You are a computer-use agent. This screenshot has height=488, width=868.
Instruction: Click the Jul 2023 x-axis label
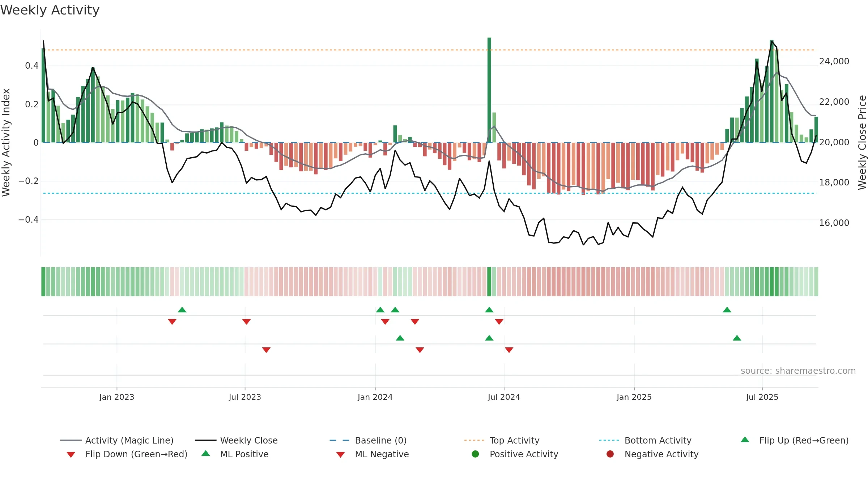point(245,397)
